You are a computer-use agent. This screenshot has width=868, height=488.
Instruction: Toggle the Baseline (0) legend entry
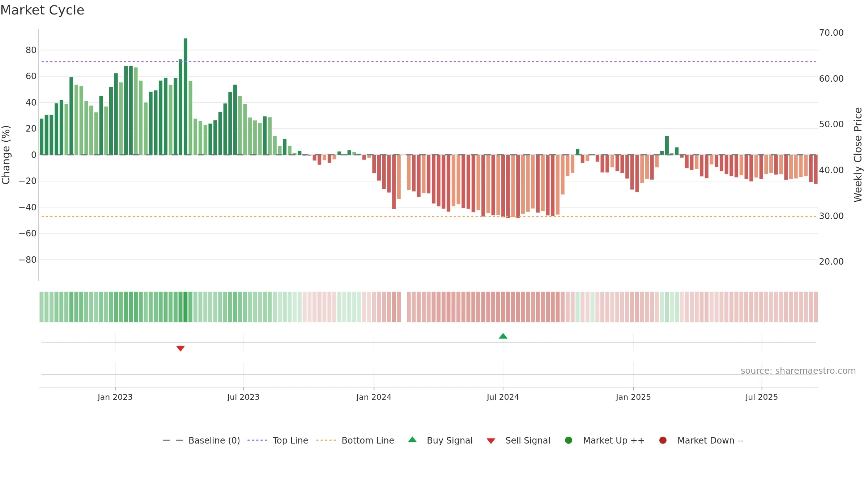click(201, 440)
